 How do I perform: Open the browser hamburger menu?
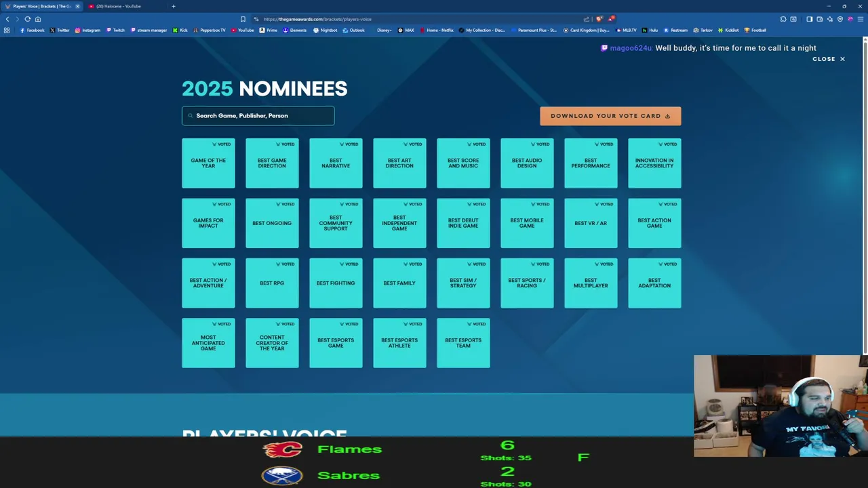pyautogui.click(x=861, y=19)
